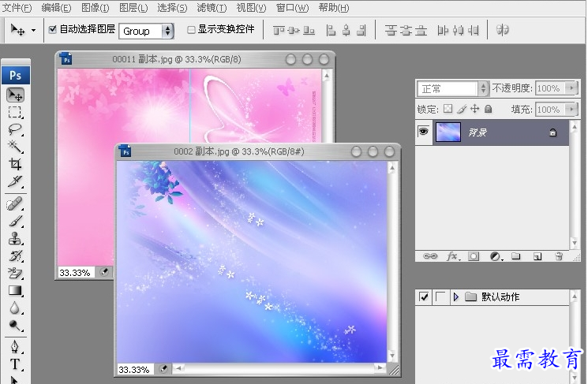
Task: Click Align left edges icon
Action: (x=331, y=30)
